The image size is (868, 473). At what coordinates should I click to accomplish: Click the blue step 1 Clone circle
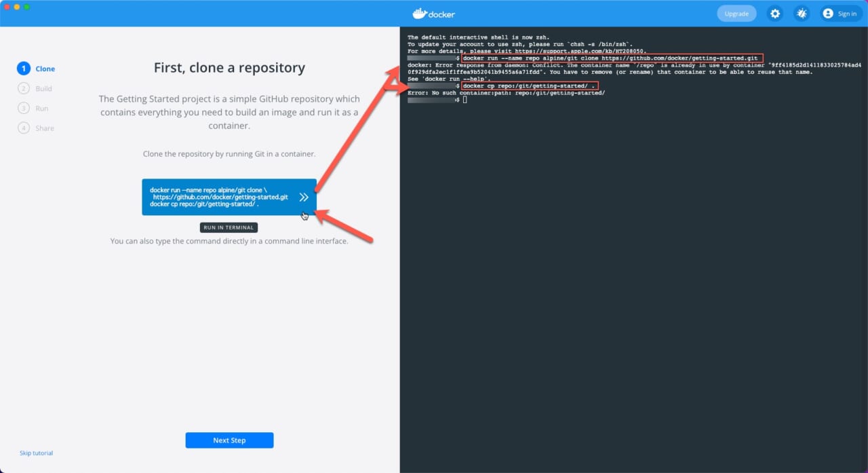coord(25,68)
